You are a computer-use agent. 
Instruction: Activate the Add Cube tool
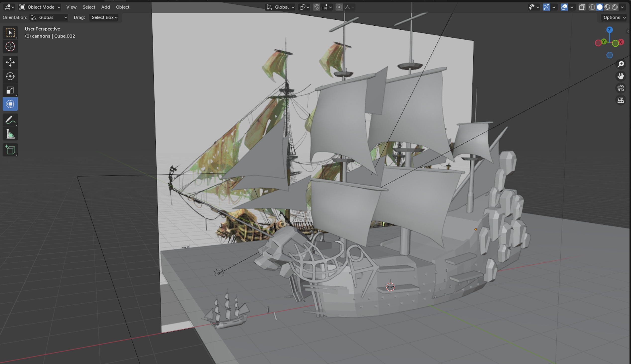pyautogui.click(x=10, y=150)
